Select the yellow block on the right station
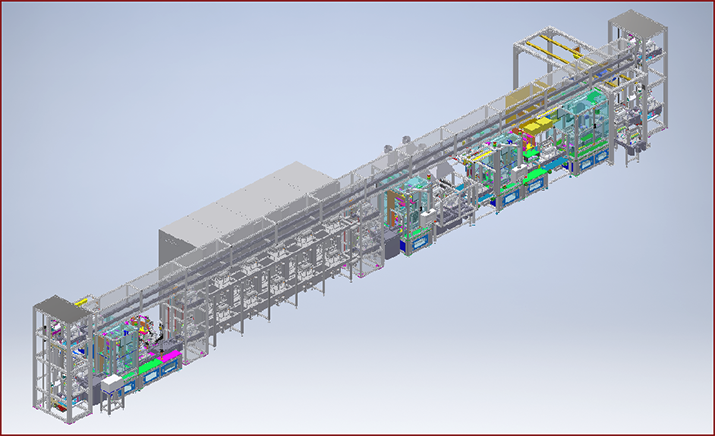The width and height of the screenshot is (715, 436). [x=541, y=125]
